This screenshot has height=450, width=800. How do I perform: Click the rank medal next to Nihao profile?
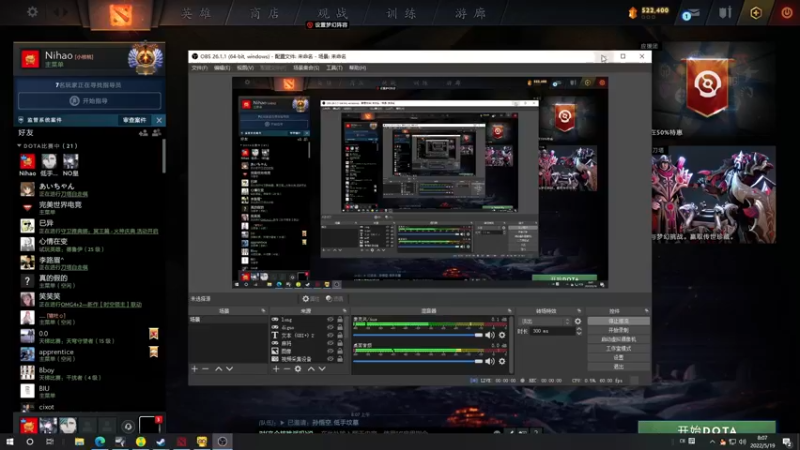(x=145, y=59)
